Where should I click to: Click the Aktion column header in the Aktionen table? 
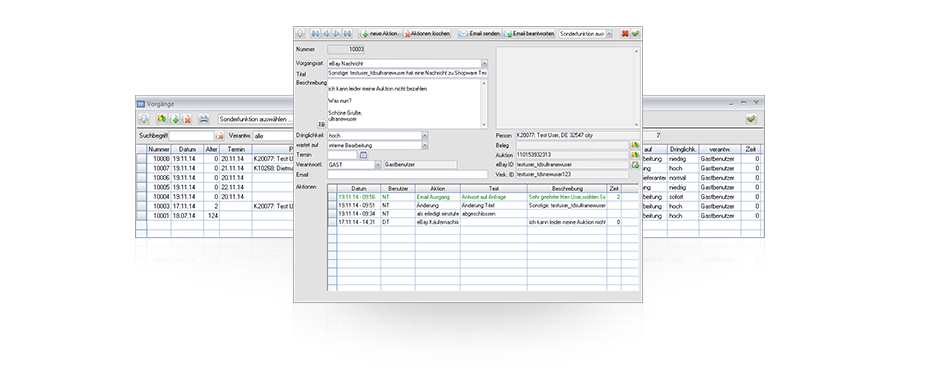(x=438, y=188)
